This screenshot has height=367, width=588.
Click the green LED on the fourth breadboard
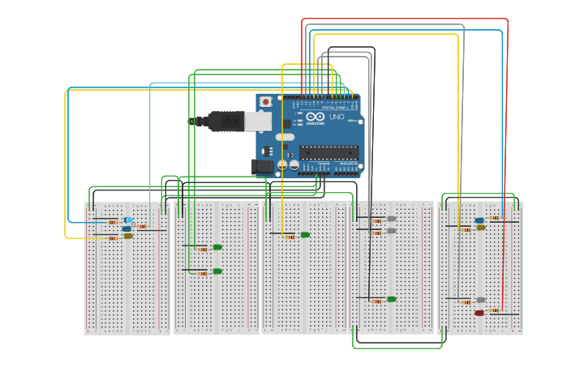point(392,299)
